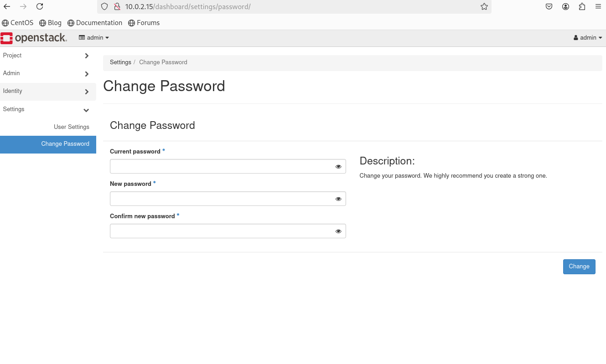Viewport: 606px width, 364px height.
Task: Open the admin user menu at top right
Action: (x=588, y=38)
